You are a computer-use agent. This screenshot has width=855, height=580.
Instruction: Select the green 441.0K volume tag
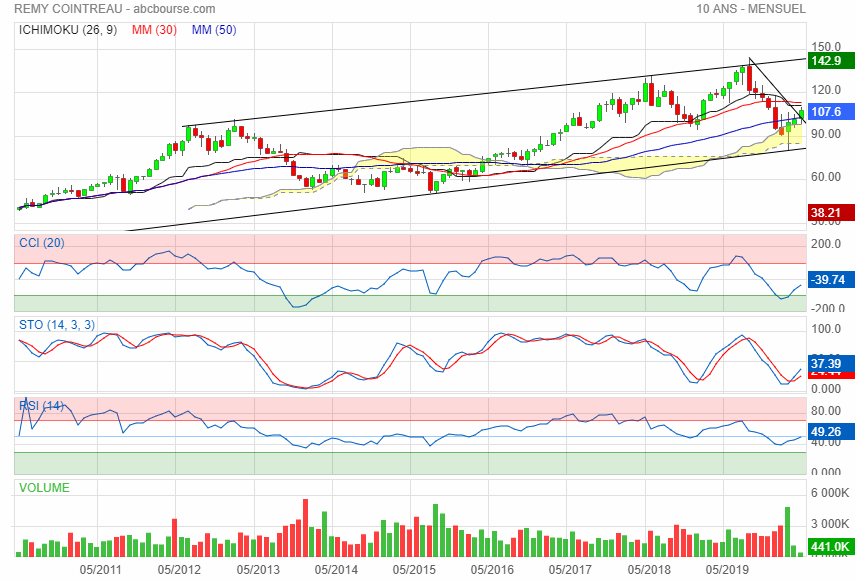pos(830,547)
